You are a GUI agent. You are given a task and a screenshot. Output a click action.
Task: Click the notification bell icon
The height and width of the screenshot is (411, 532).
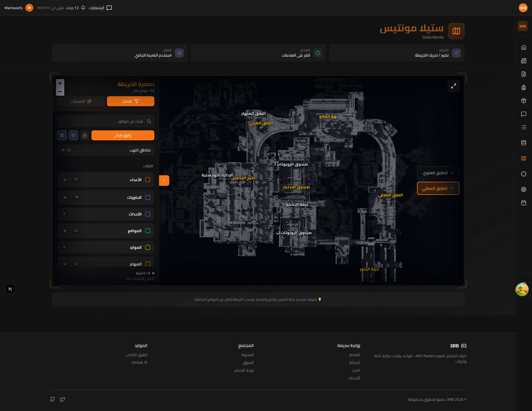click(83, 8)
